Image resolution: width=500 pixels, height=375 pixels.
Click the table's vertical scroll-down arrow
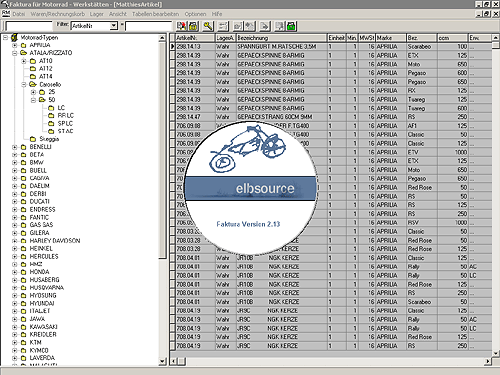[496, 354]
